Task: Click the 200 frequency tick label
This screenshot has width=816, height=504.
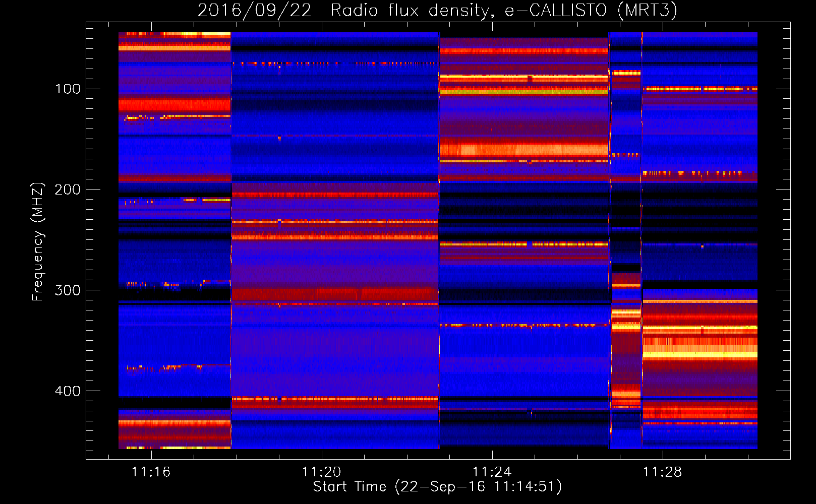Action: pos(68,190)
